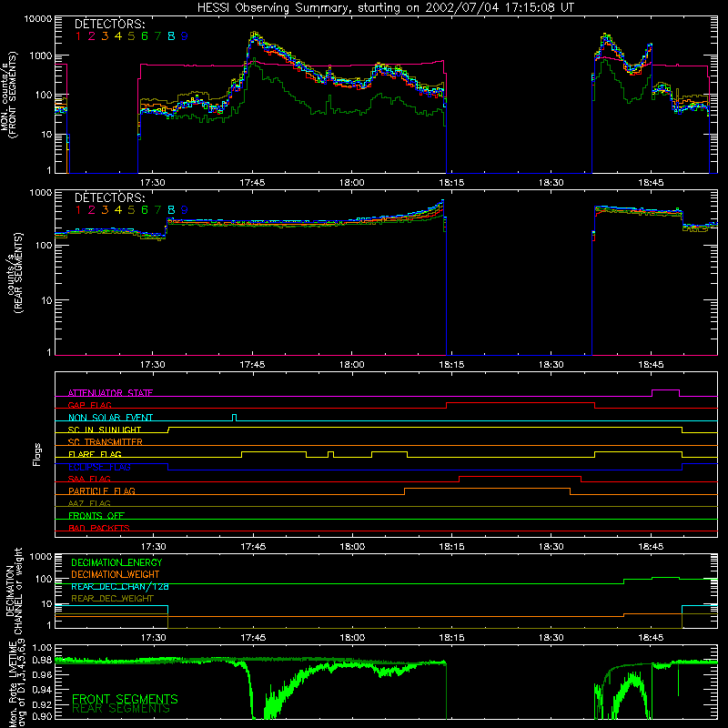728x728 pixels.
Task: Click '18:00' tick under front segments panel
Action: click(352, 183)
